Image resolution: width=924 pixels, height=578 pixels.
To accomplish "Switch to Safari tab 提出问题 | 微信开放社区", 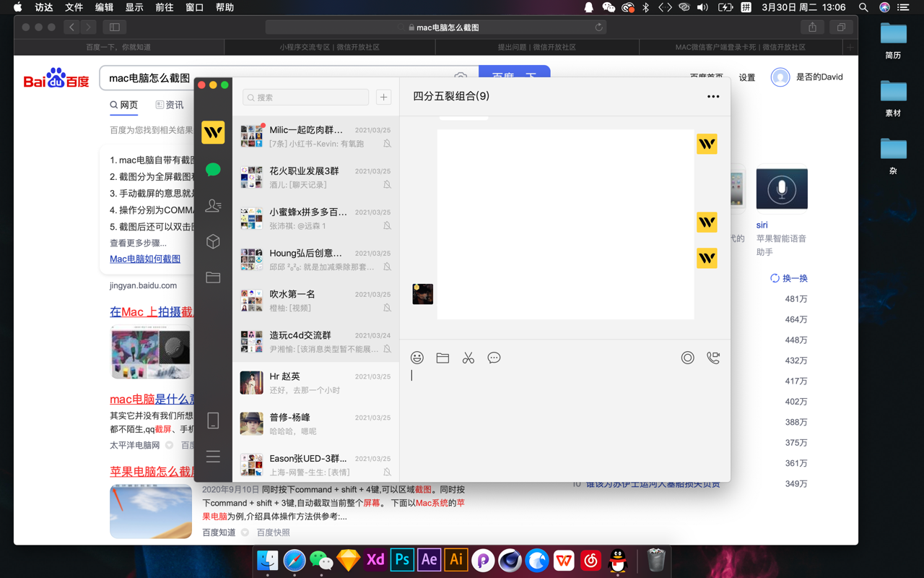I will [x=537, y=47].
